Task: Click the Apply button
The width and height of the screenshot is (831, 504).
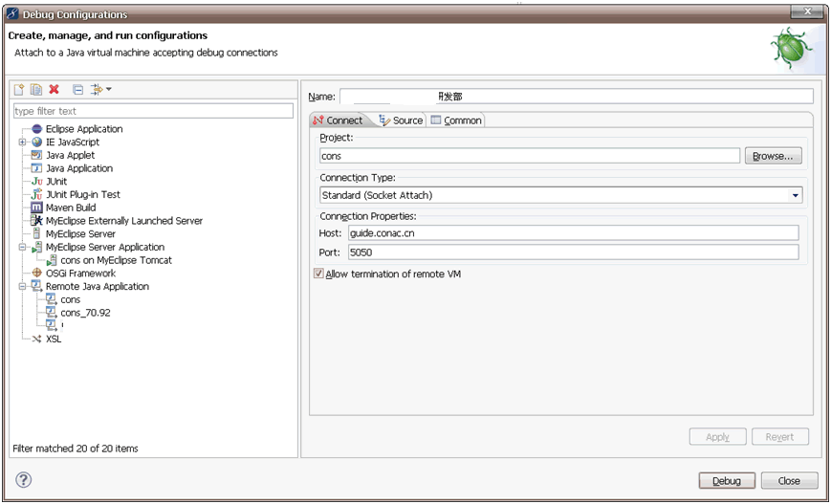Action: [x=717, y=437]
